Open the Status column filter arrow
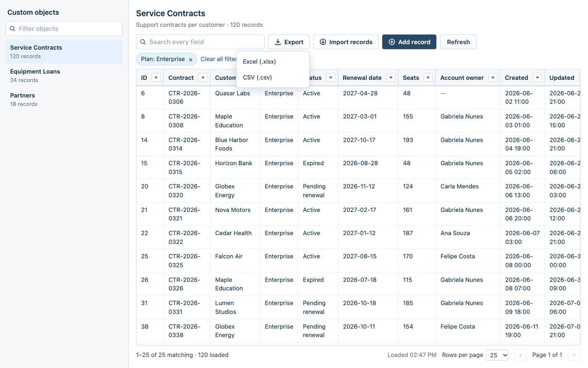 [331, 77]
